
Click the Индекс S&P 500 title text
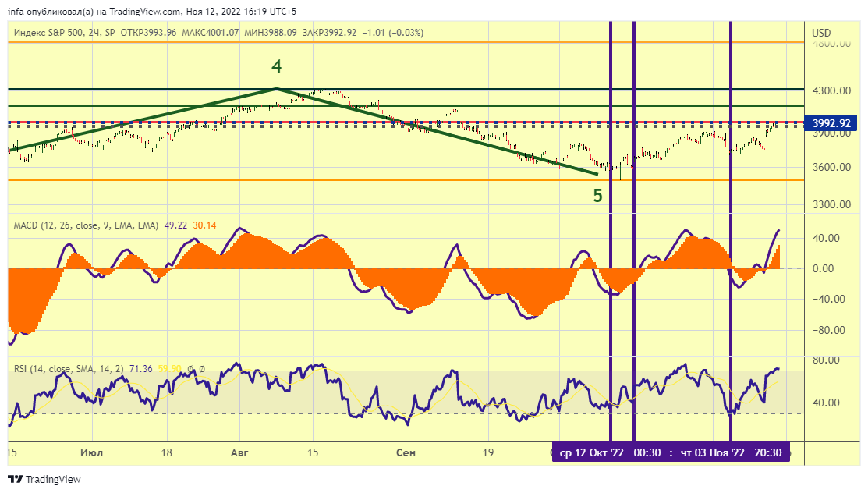(48, 33)
